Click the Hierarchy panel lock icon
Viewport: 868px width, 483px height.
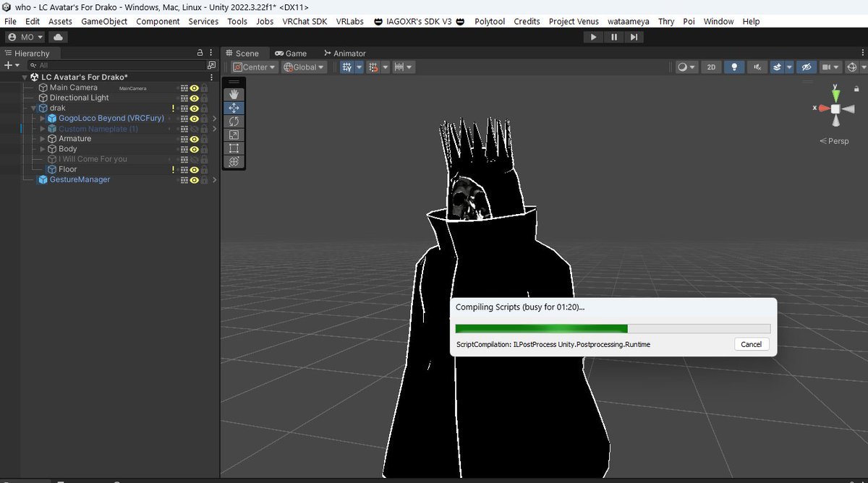pyautogui.click(x=200, y=54)
